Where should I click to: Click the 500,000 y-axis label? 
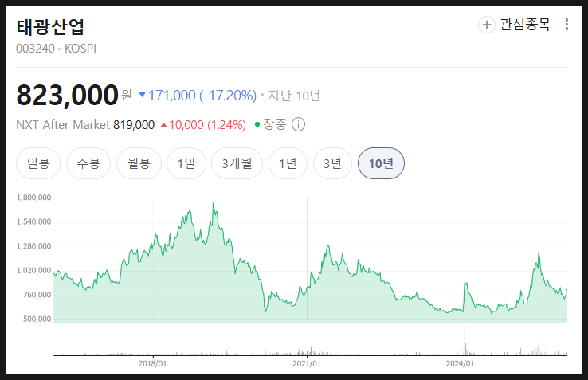click(37, 319)
